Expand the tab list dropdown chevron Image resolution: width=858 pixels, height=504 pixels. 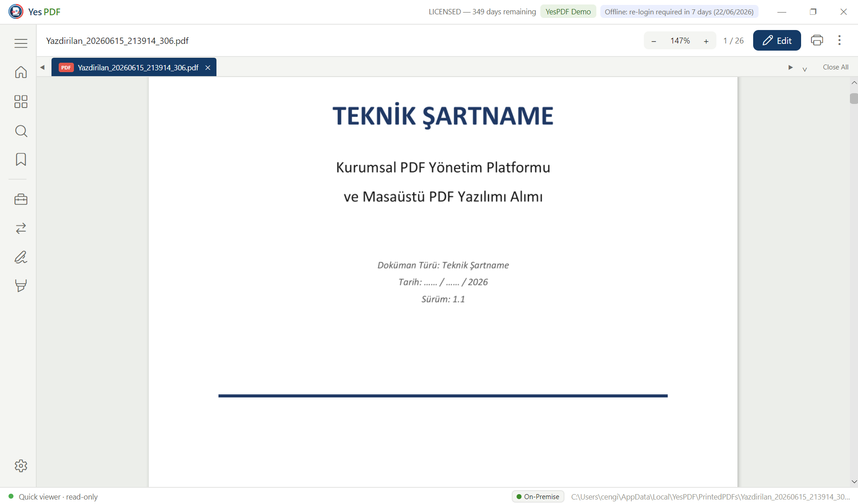[x=805, y=69]
